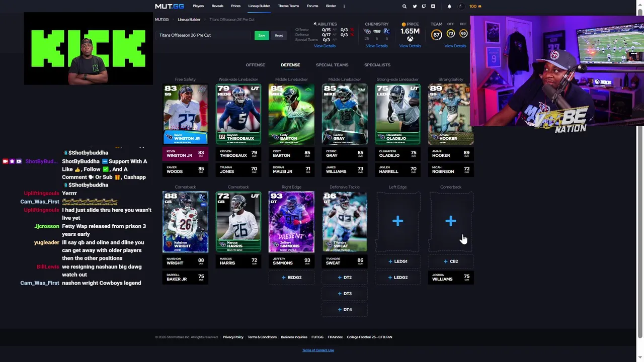This screenshot has width=644, height=362.
Task: Open View Details under Team ratings
Action: pos(455,46)
